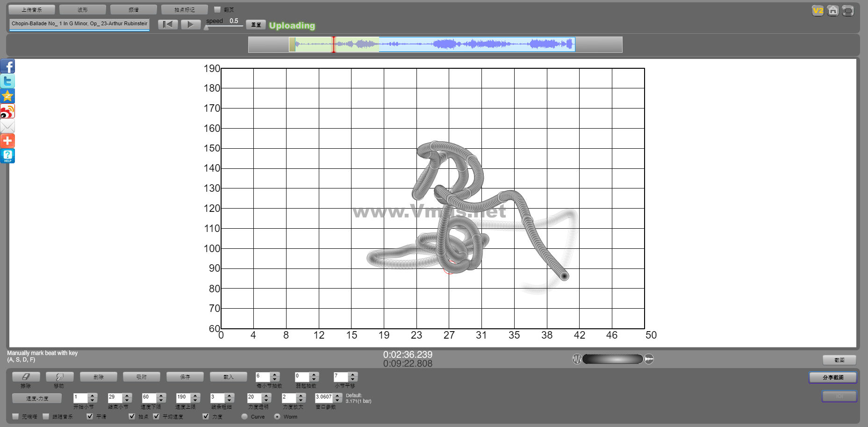This screenshot has height=427, width=868.
Task: Open the 拍点标记 beat-marking view
Action: click(185, 9)
